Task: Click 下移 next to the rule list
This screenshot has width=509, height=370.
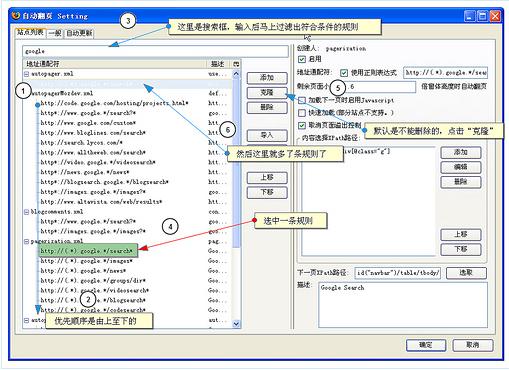Action: pyautogui.click(x=267, y=192)
